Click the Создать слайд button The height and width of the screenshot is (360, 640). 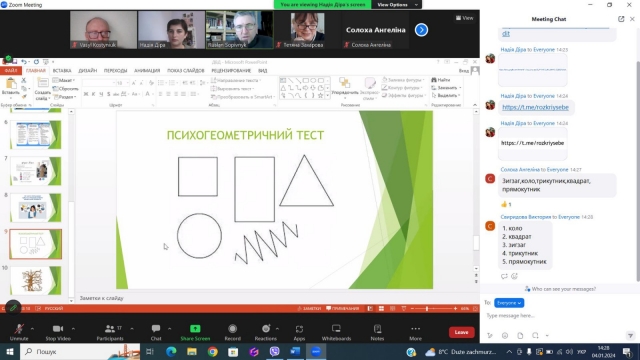42,89
